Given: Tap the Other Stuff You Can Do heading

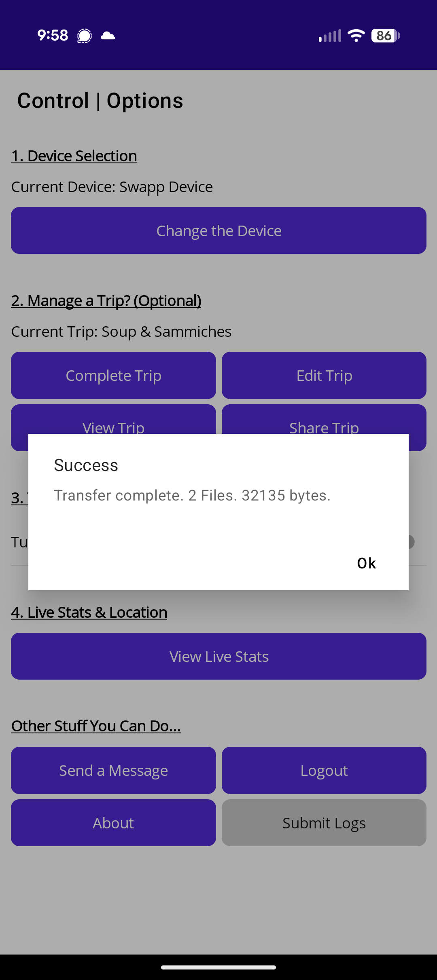Looking at the screenshot, I should tap(96, 726).
